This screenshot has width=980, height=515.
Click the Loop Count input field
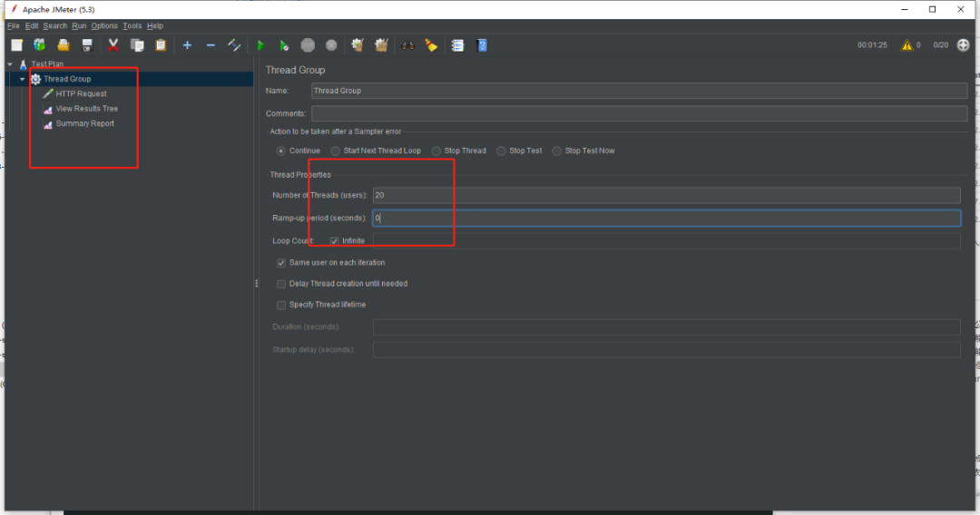click(x=666, y=241)
